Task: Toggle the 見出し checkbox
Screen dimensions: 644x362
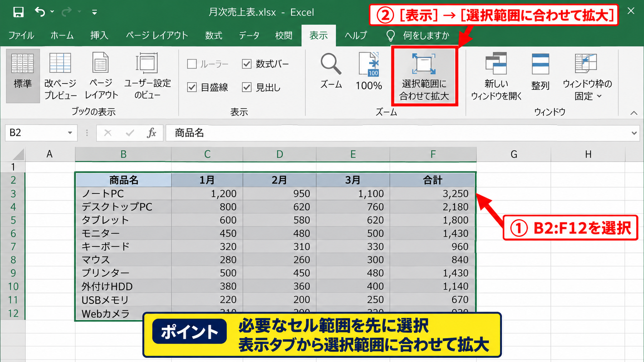Action: point(247,87)
